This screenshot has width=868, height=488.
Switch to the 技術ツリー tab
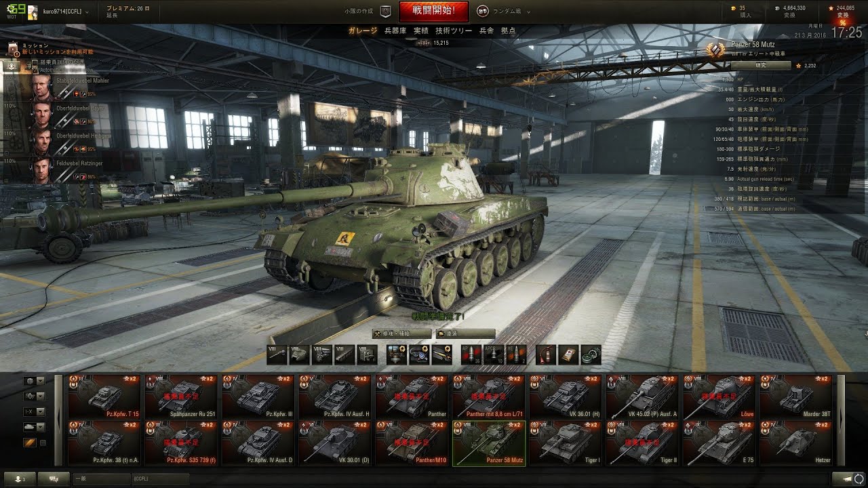tap(454, 31)
